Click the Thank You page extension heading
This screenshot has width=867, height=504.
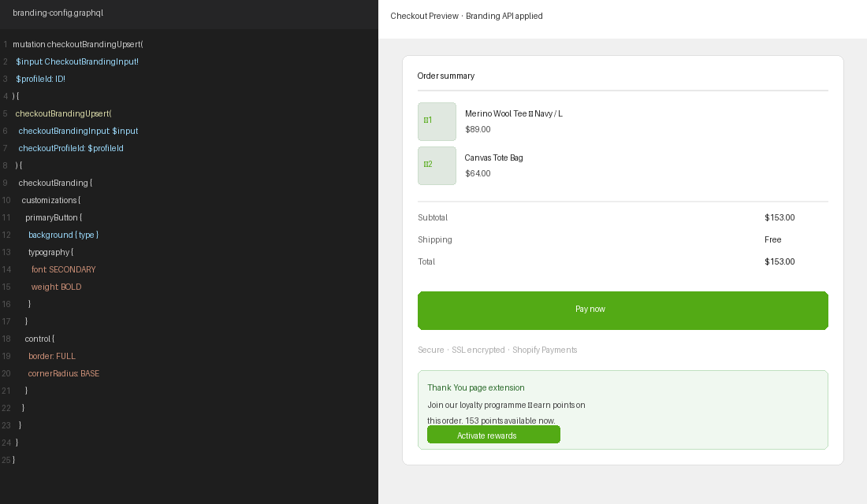tap(476, 387)
